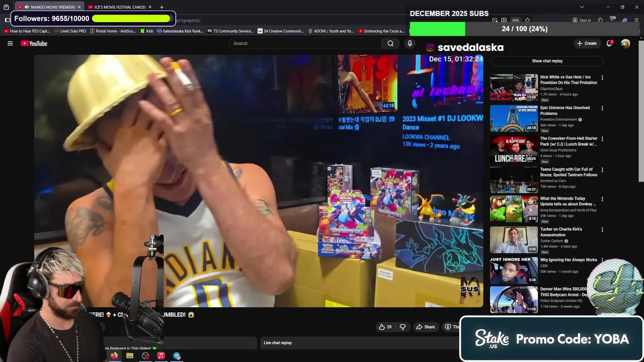
Task: Start voice search with the microphone icon
Action: click(x=410, y=43)
